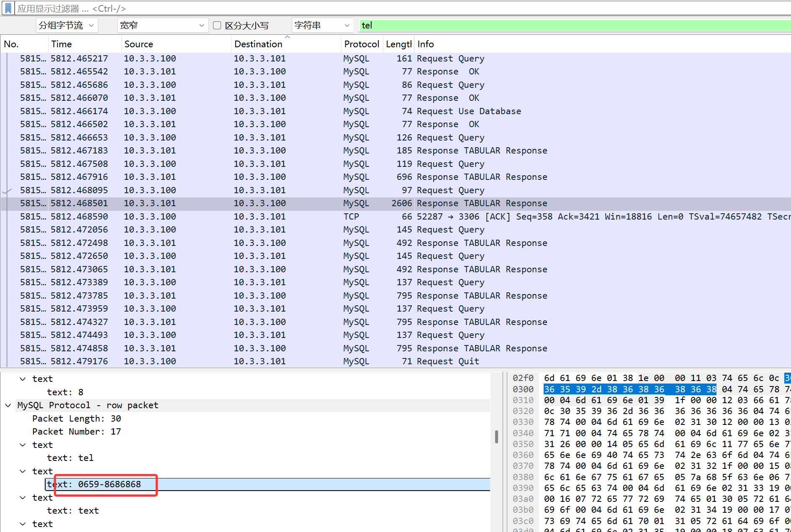The image size is (791, 532).
Task: Select the 'text: 8' field
Action: pyautogui.click(x=65, y=392)
